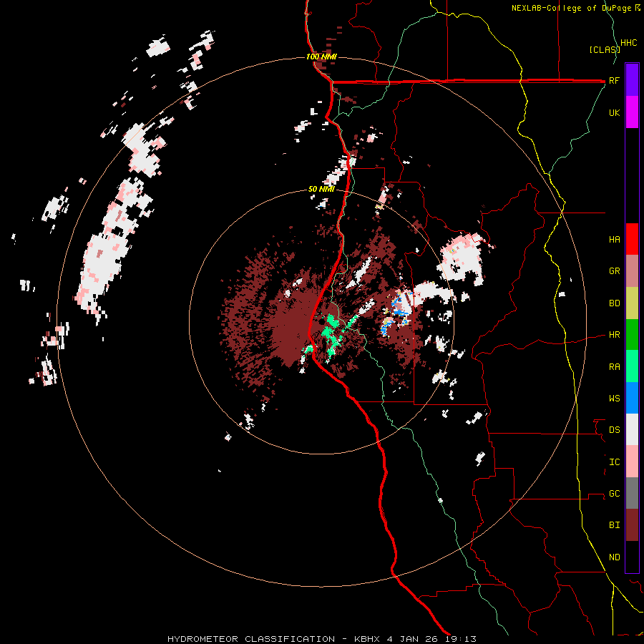The width and height of the screenshot is (644, 644).
Task: Click the RA legend label
Action: tap(614, 367)
